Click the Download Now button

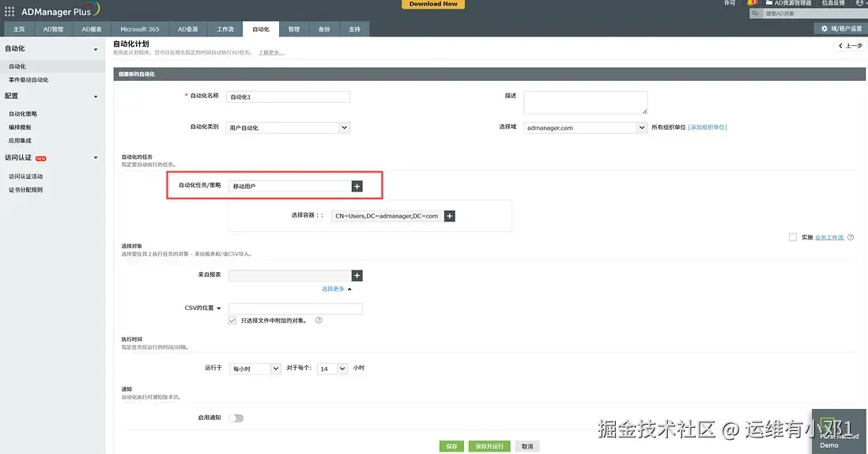[x=433, y=4]
